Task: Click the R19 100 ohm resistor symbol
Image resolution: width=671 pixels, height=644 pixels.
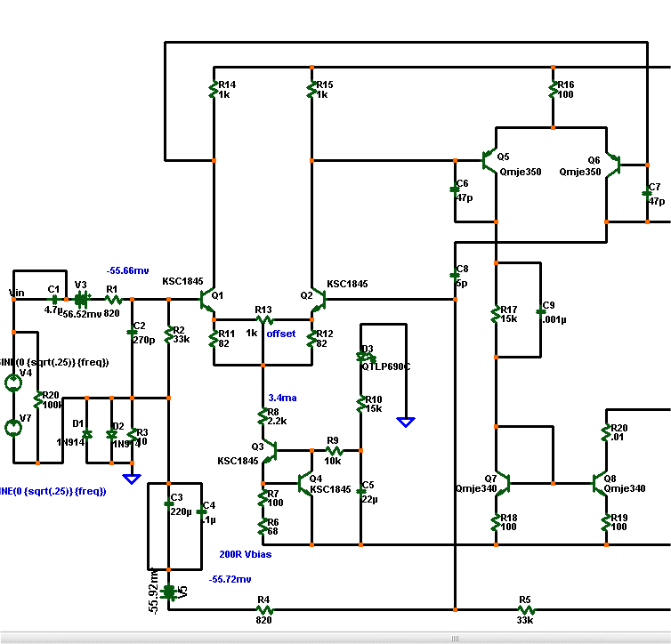Action: click(x=606, y=522)
